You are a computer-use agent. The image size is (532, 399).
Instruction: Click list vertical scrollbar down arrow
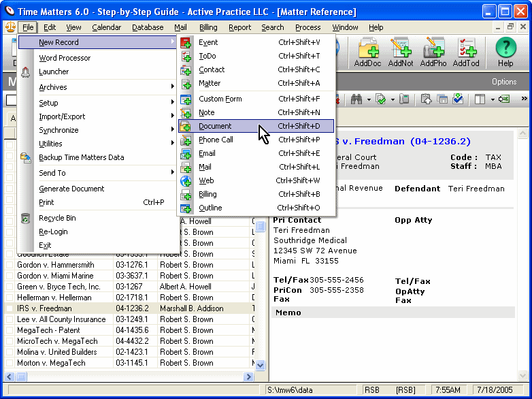pos(261,366)
